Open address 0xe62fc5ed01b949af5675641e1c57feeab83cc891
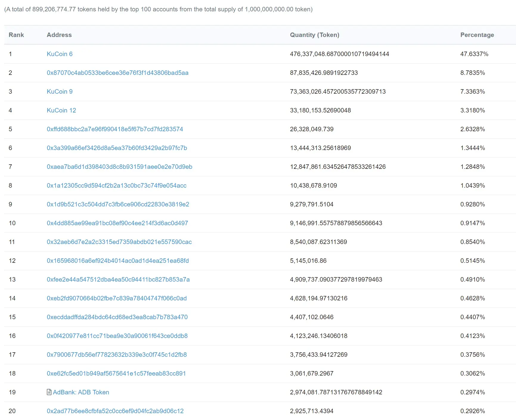This screenshot has height=420, width=516. tap(116, 373)
